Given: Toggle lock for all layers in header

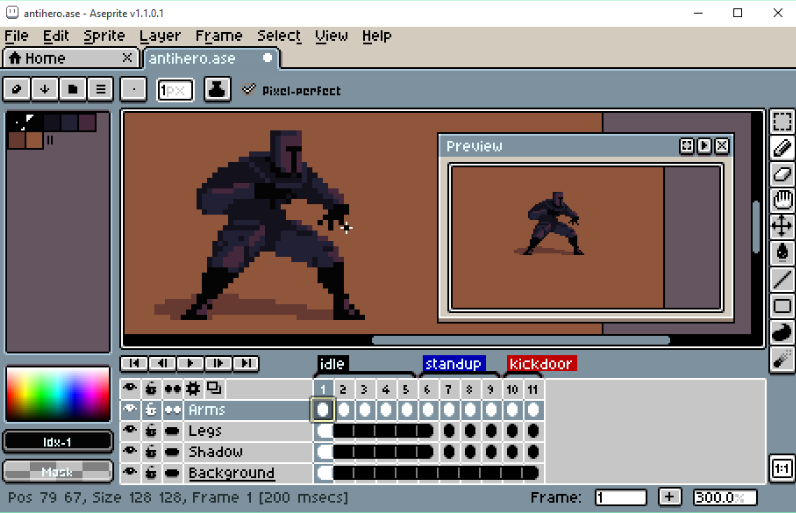Looking at the screenshot, I should 151,389.
